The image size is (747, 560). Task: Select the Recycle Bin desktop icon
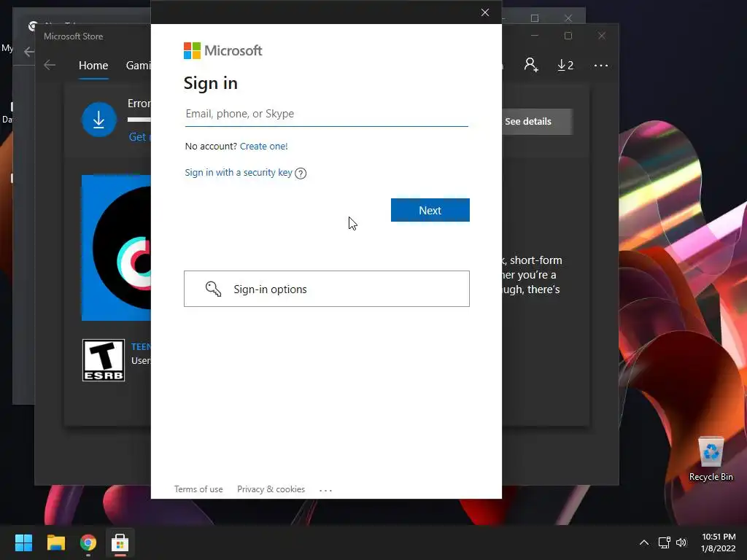click(x=711, y=459)
